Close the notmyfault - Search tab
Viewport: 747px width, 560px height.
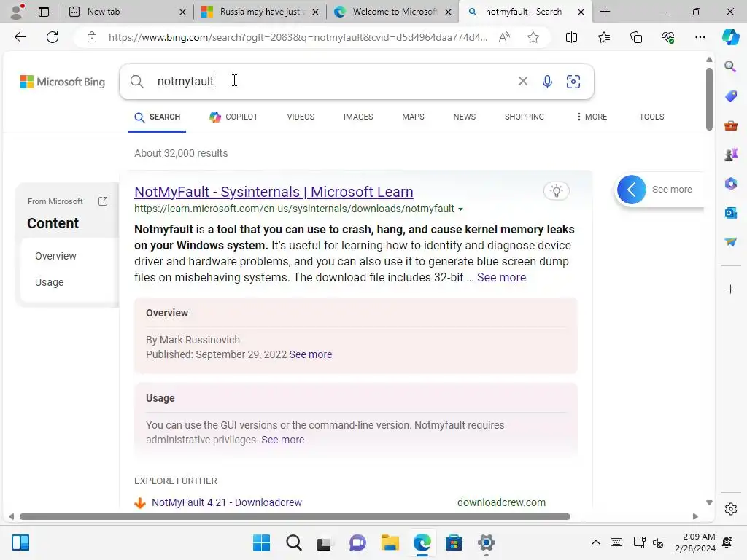click(x=581, y=12)
